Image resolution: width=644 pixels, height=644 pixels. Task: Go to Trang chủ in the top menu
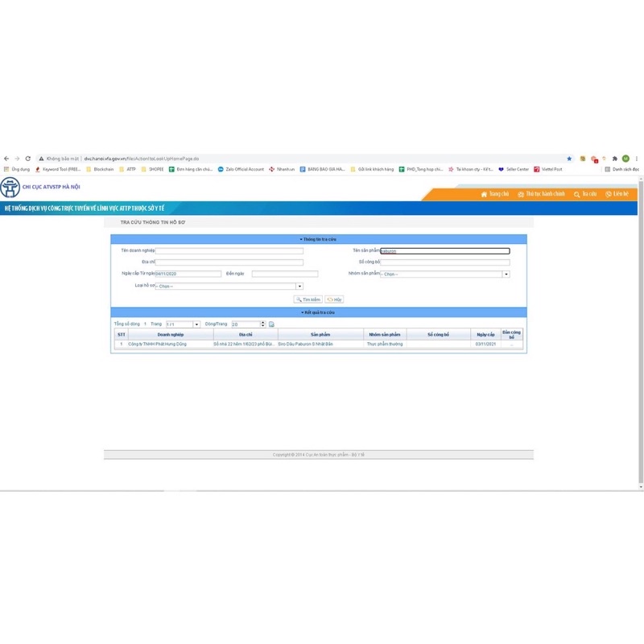click(494, 194)
